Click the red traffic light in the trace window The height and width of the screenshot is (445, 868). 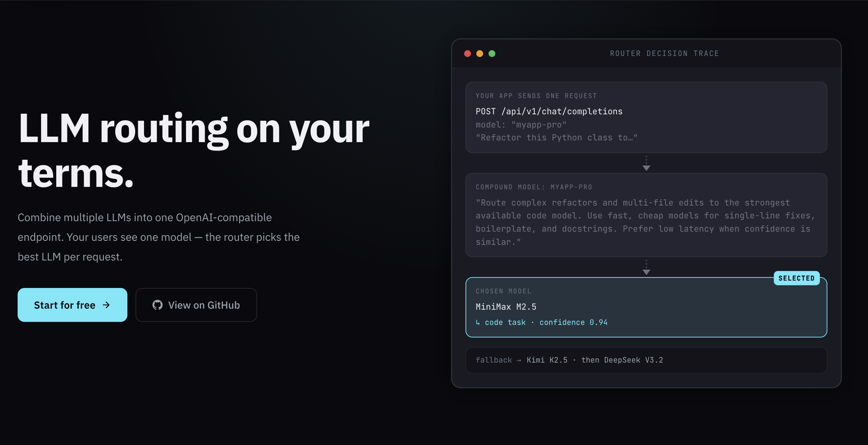pyautogui.click(x=468, y=53)
